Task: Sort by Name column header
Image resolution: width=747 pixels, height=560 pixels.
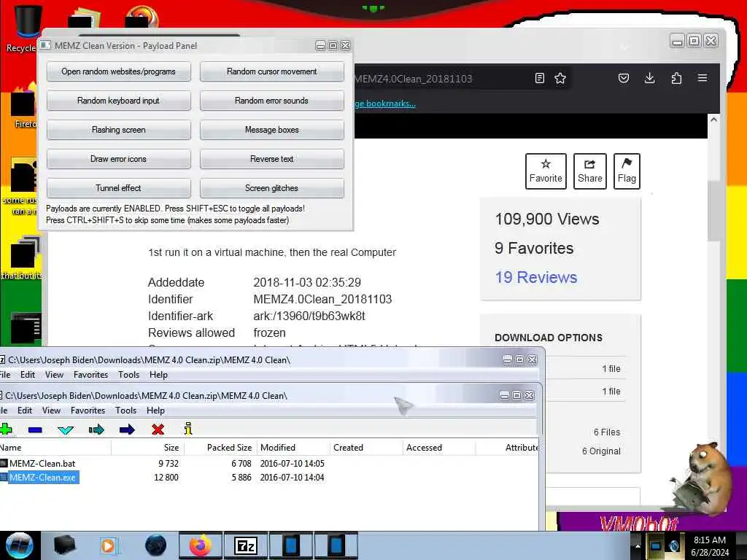Action: pyautogui.click(x=55, y=448)
